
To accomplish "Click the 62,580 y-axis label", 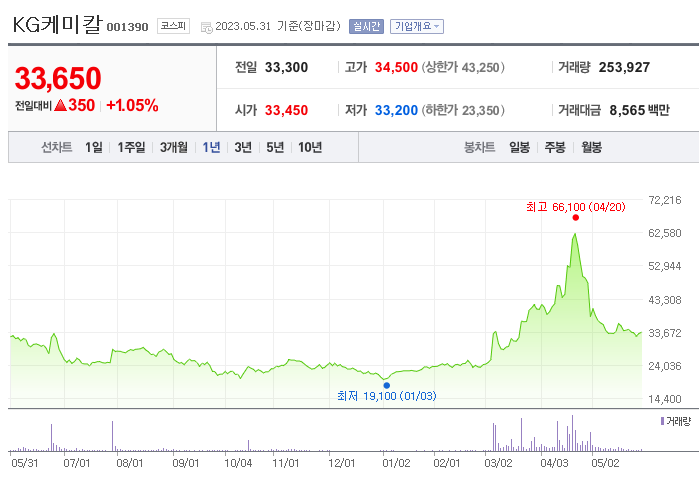I will click(x=665, y=233).
